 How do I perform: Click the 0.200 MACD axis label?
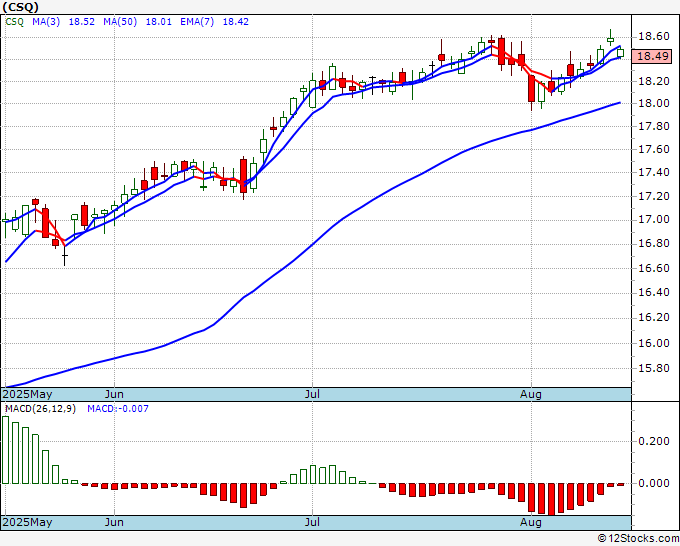[x=654, y=441]
